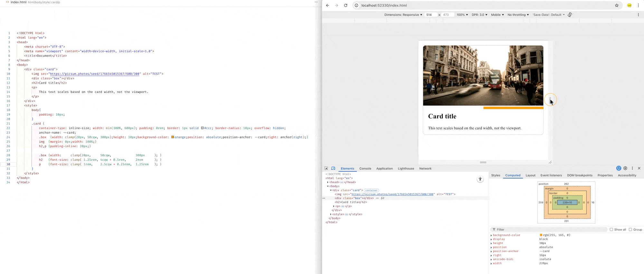Image resolution: width=644 pixels, height=274 pixels.
Task: Switch to the Console tab
Action: (x=365, y=169)
